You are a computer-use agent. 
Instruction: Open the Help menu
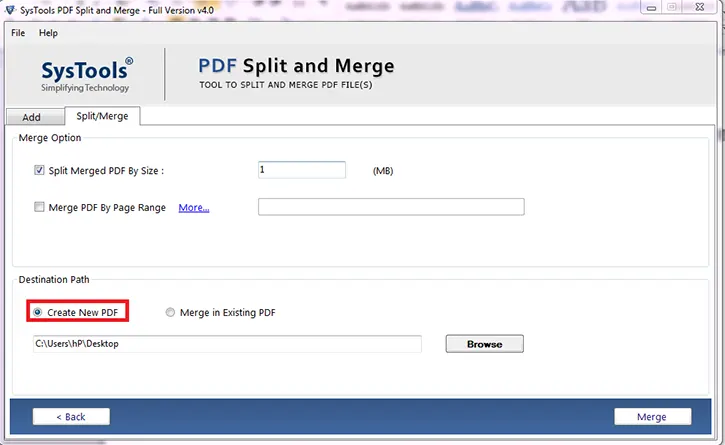(x=48, y=33)
